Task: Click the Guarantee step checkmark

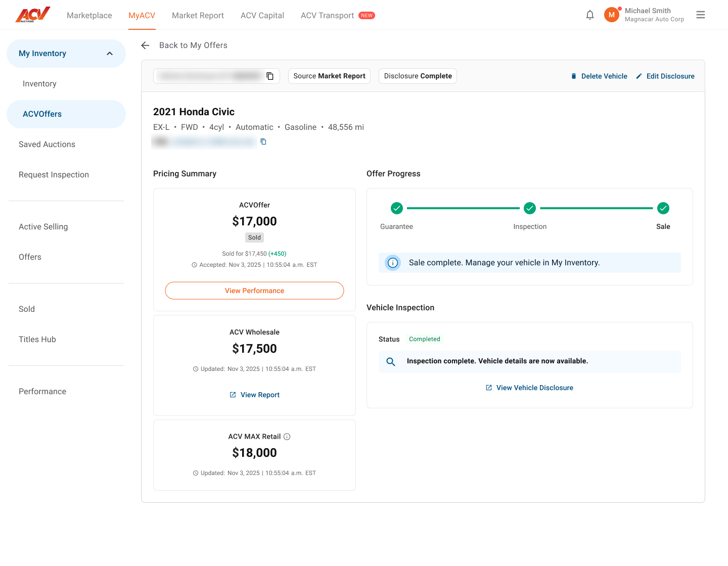Action: pyautogui.click(x=397, y=208)
